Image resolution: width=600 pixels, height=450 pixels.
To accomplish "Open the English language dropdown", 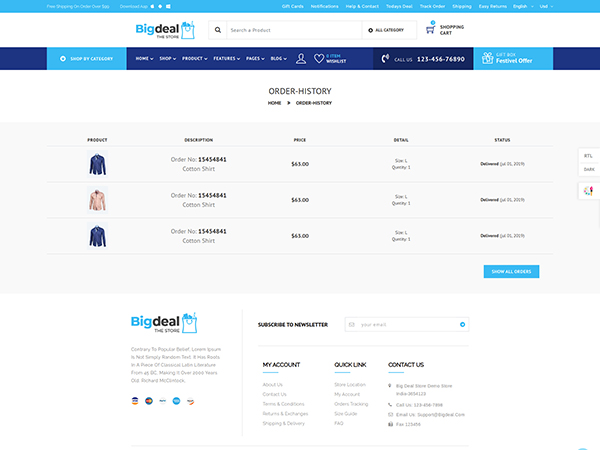I will [x=523, y=5].
